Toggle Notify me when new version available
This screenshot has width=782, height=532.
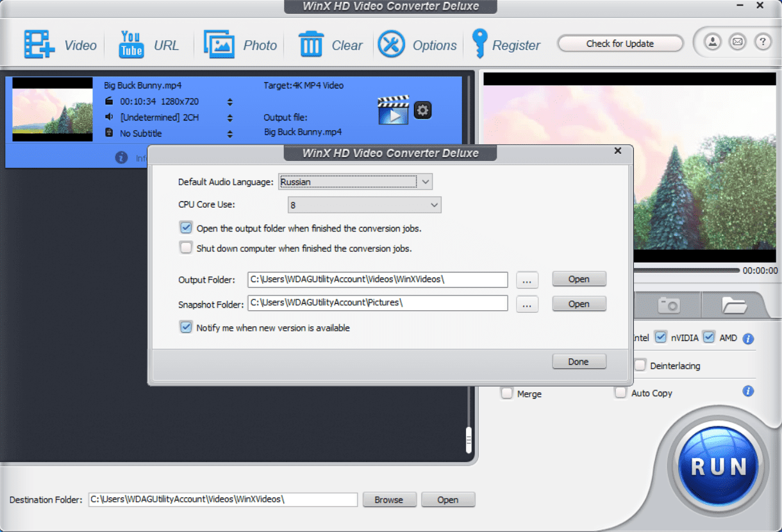[186, 327]
